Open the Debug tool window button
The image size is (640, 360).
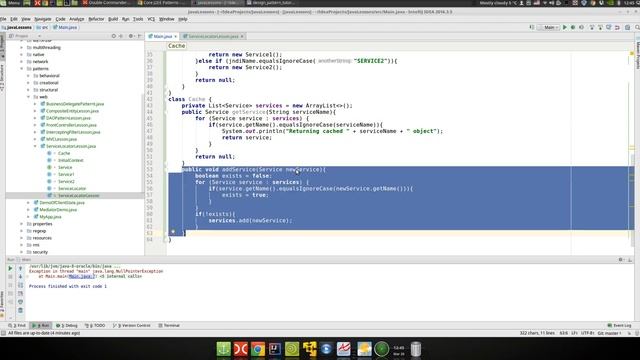[x=67, y=325]
